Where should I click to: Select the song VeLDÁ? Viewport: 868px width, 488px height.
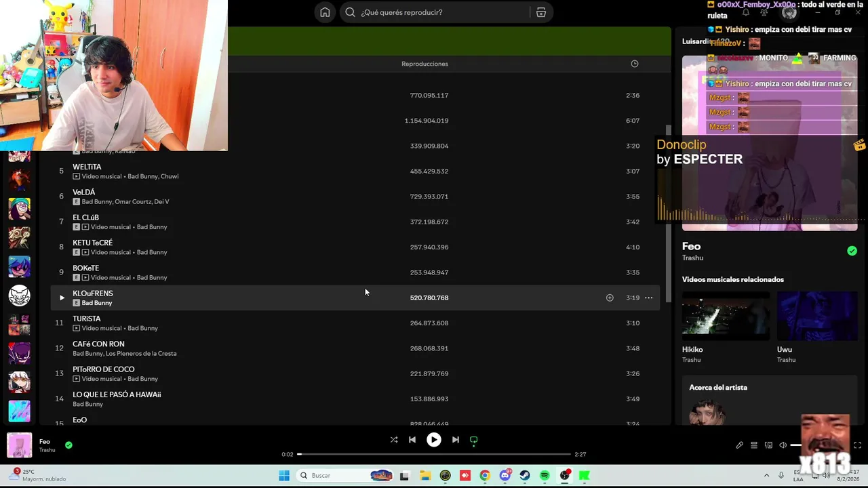(84, 192)
